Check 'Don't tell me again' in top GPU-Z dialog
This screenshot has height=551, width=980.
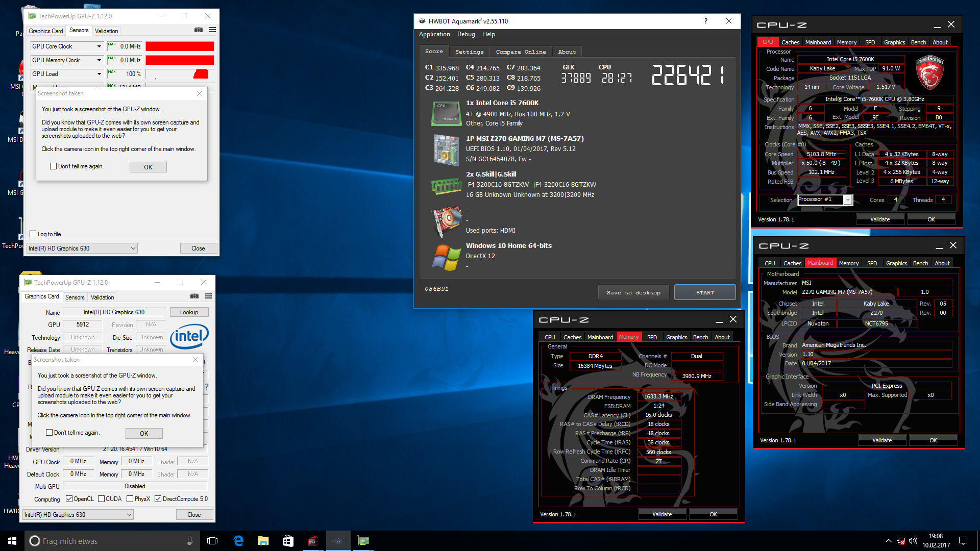click(53, 166)
